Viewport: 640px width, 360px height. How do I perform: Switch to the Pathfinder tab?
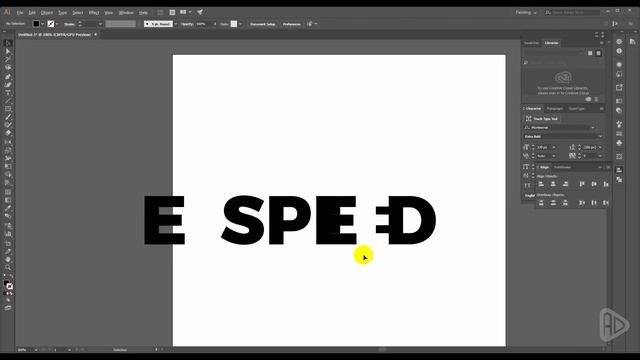coord(562,167)
